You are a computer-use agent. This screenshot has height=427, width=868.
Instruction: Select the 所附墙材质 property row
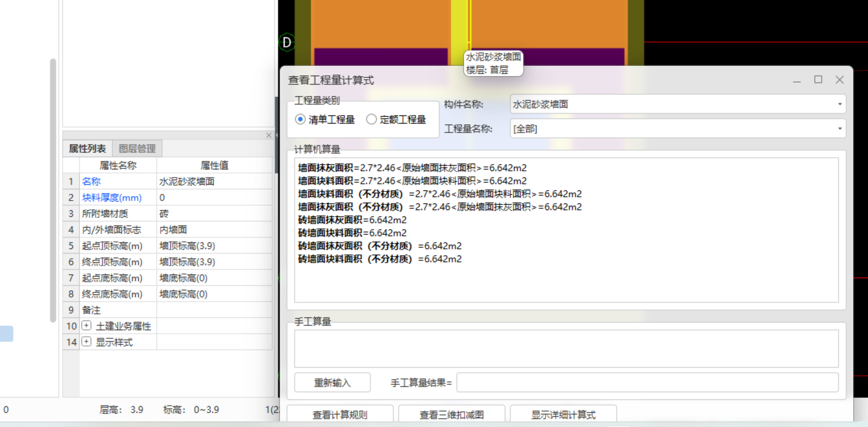pos(168,214)
